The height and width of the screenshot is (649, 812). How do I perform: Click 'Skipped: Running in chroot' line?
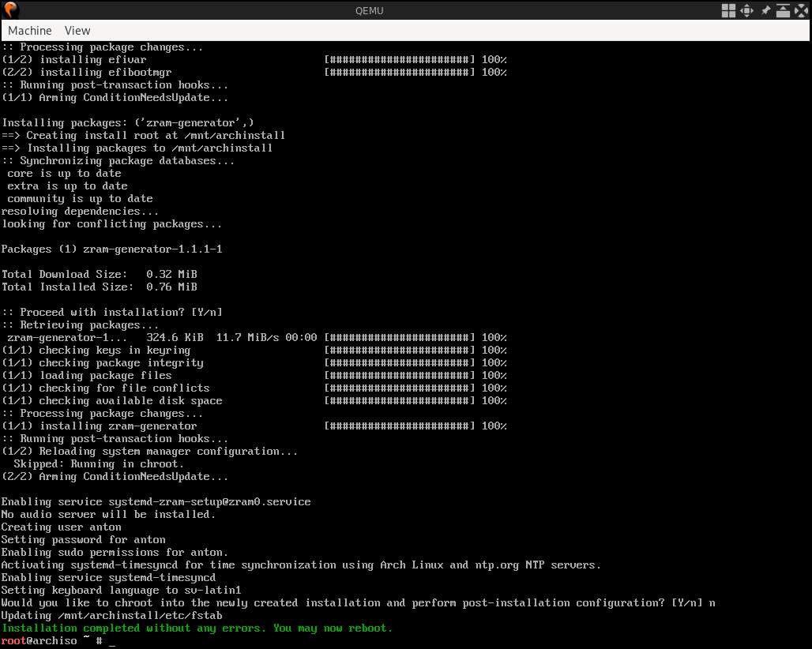pyautogui.click(x=99, y=463)
